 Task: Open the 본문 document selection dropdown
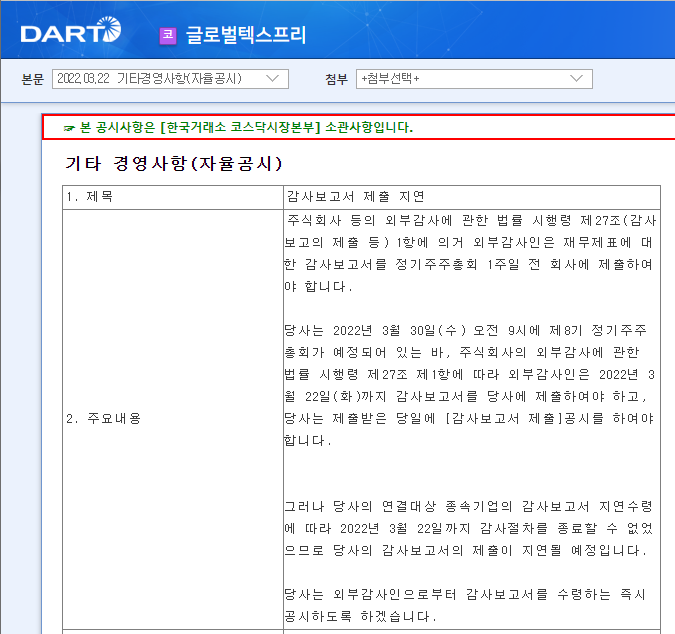pyautogui.click(x=169, y=78)
